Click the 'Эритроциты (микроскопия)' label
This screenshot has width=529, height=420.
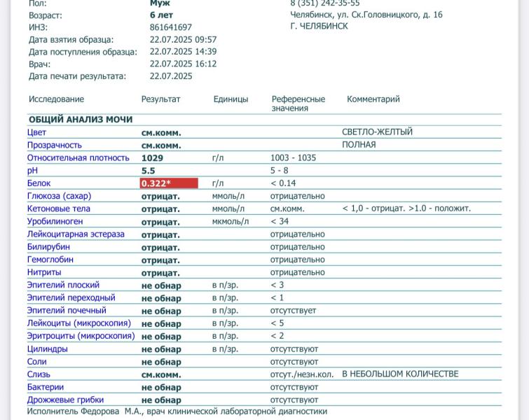click(81, 336)
